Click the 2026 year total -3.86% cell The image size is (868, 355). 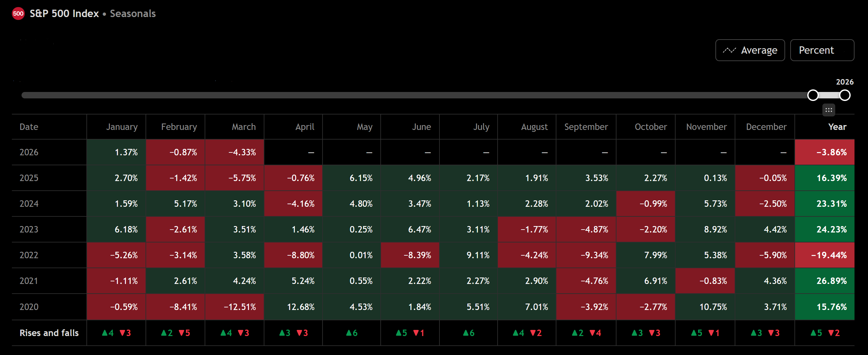pyautogui.click(x=831, y=152)
